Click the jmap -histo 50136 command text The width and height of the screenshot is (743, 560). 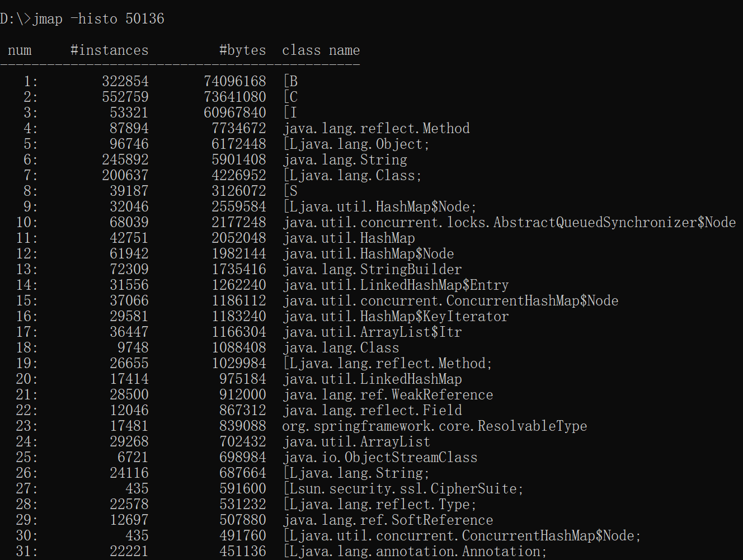pos(98,18)
